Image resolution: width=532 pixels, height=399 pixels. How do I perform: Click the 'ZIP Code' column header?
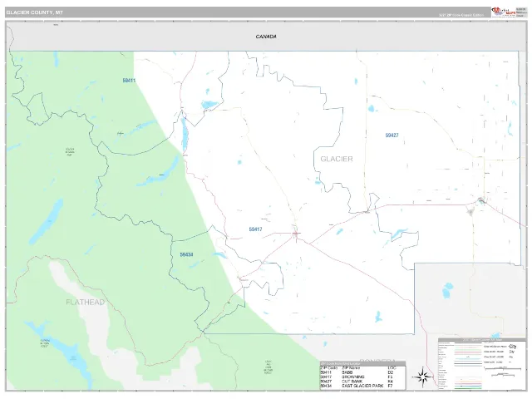click(x=329, y=368)
